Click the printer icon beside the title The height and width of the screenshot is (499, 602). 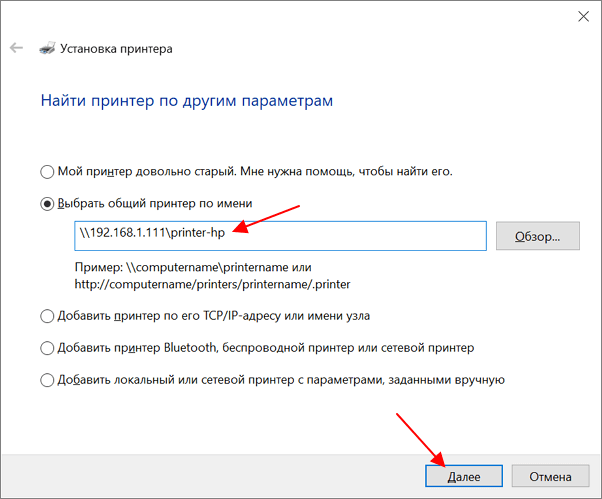(47, 48)
